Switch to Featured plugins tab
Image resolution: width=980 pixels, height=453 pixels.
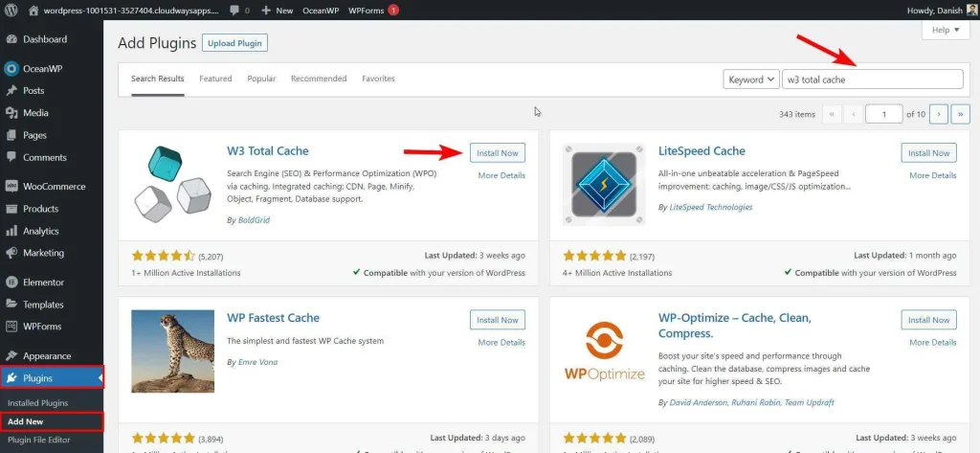click(x=215, y=79)
